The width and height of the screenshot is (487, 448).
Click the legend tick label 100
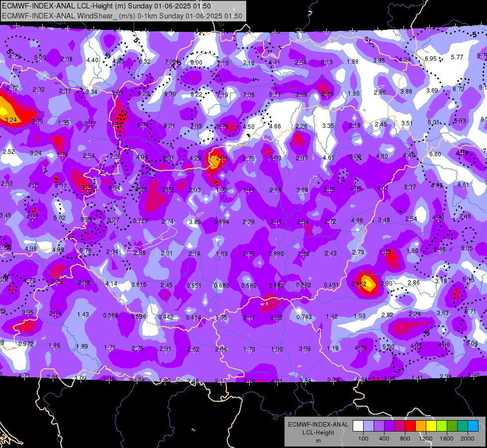click(363, 439)
